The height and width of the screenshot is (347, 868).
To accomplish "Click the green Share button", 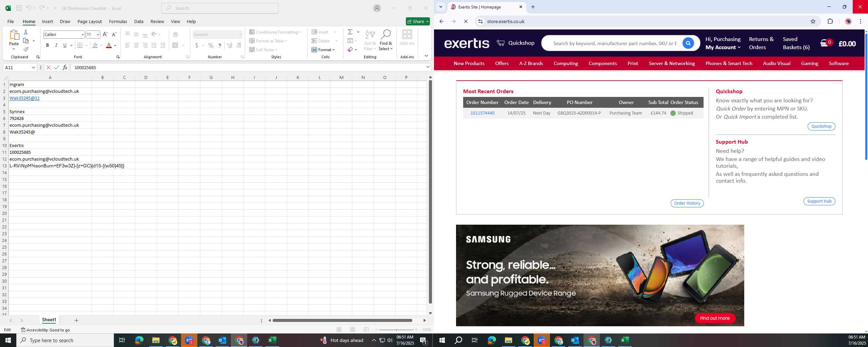I will [418, 21].
